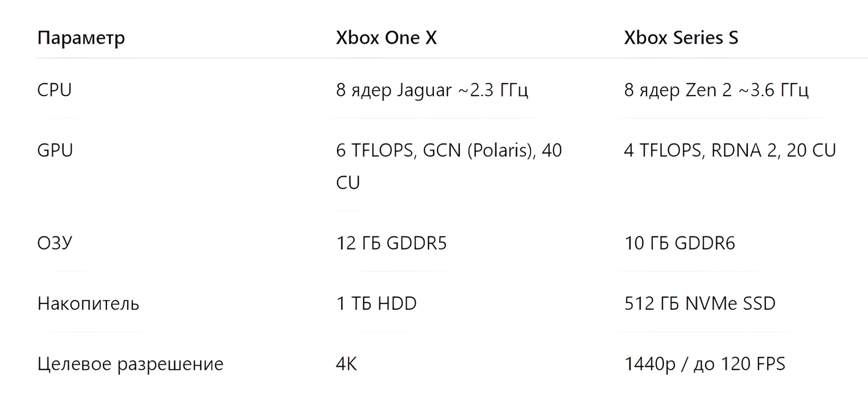Screen dimensions: 868x400
Task: Click the Целевое разрешение row label
Action: click(x=130, y=364)
